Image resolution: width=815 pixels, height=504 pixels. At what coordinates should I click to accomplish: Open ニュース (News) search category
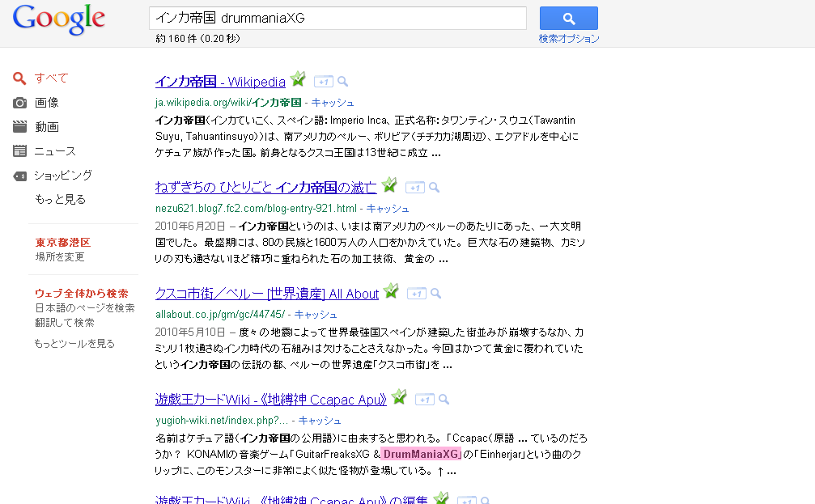pyautogui.click(x=54, y=151)
